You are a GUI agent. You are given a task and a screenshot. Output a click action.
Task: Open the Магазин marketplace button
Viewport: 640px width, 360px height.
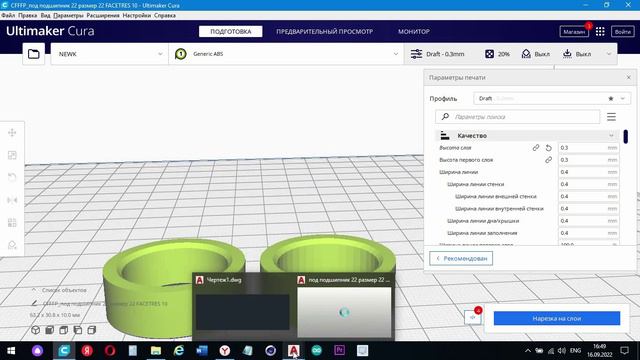574,31
